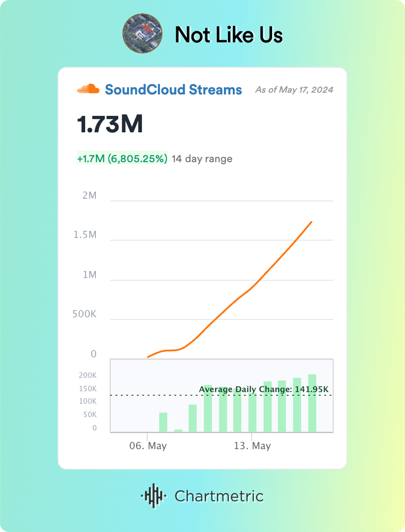Image resolution: width=405 pixels, height=532 pixels.
Task: Click the 100K daily-change axis label
Action: (88, 401)
